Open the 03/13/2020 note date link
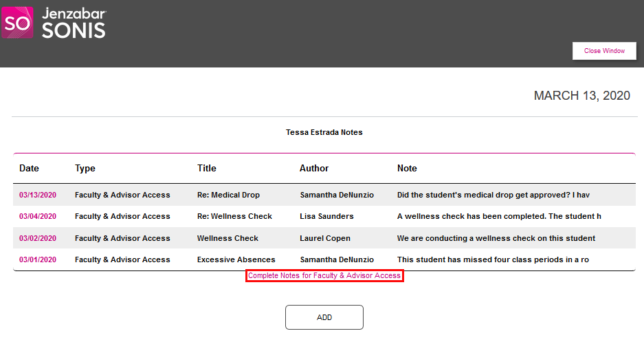644x340 pixels. click(38, 195)
